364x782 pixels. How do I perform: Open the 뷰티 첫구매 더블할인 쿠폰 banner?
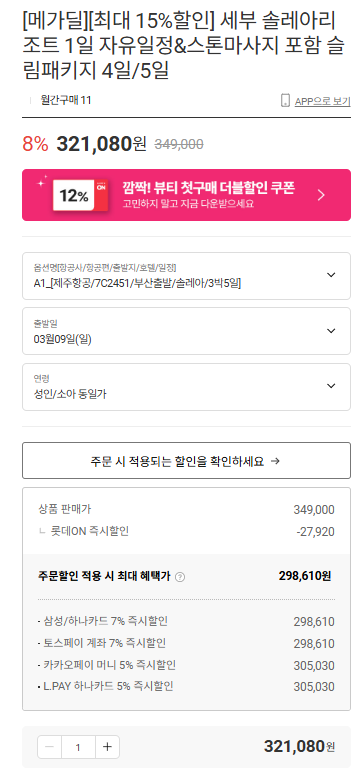186,195
